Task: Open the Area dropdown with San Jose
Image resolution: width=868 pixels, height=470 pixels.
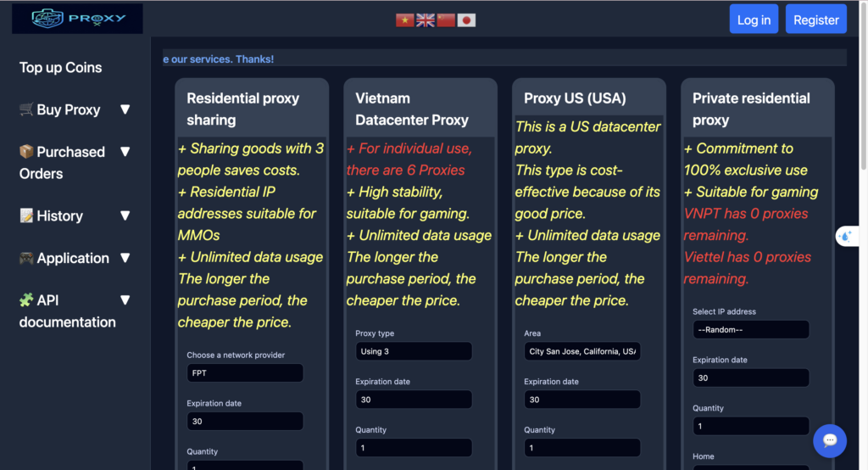Action: coord(582,351)
